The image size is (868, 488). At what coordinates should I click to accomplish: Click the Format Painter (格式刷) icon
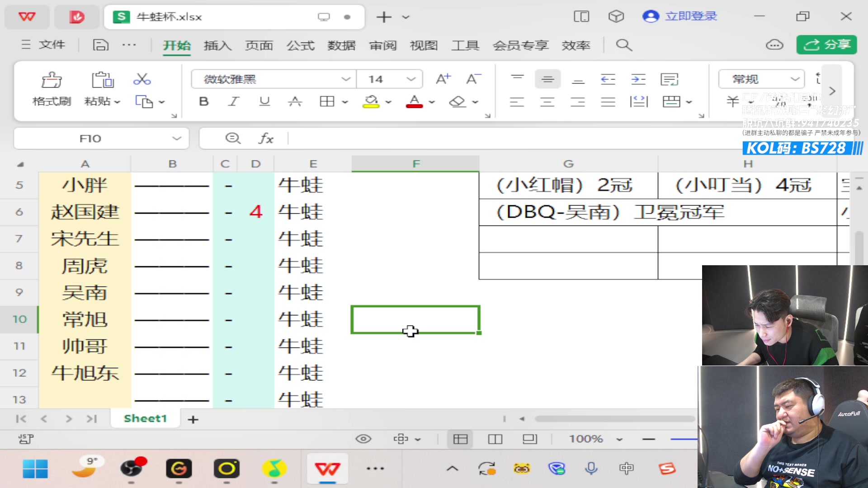[x=52, y=80]
